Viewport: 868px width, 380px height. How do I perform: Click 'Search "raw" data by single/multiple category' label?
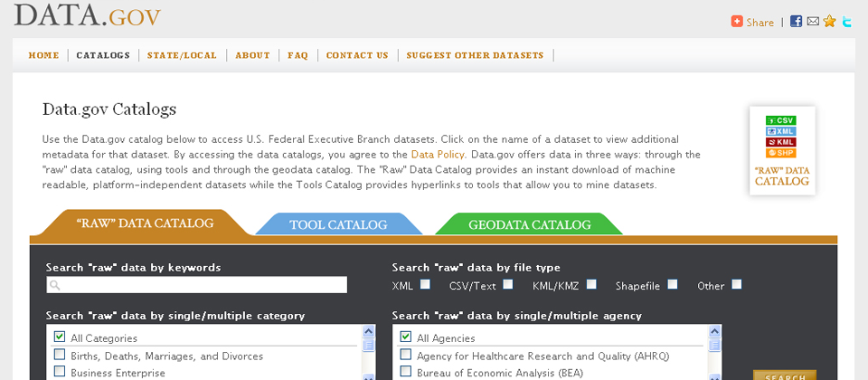175,317
